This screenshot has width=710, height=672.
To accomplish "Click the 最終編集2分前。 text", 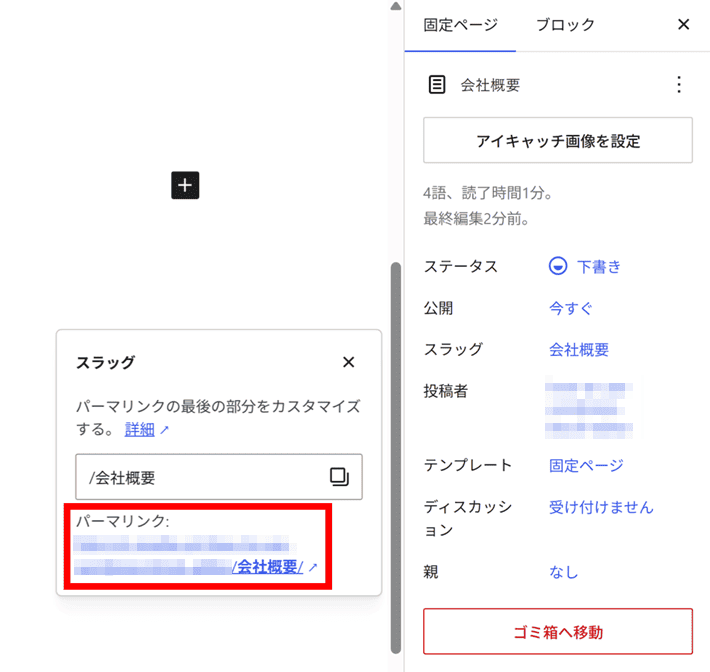I will click(x=476, y=219).
